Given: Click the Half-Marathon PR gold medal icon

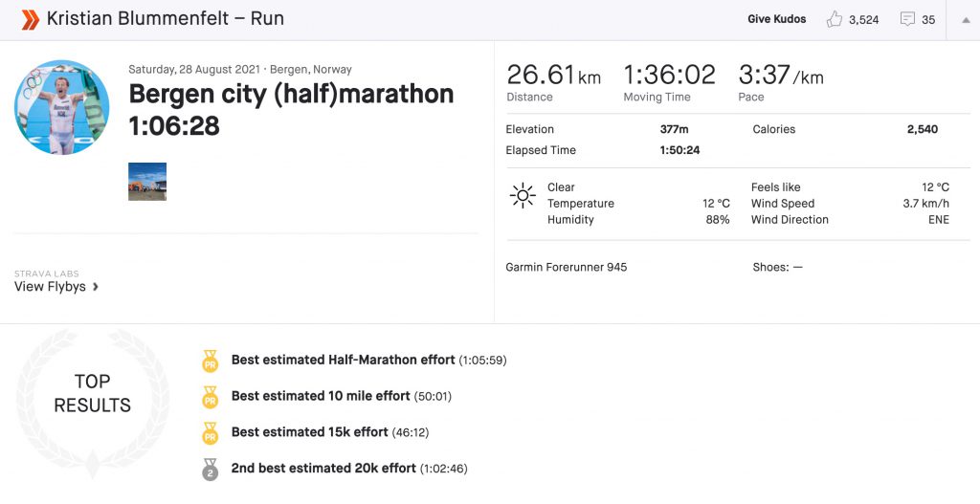Looking at the screenshot, I should coord(210,362).
